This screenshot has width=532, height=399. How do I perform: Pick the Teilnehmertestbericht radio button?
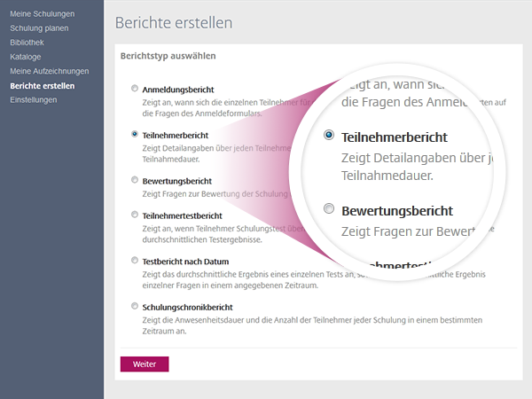[x=135, y=215]
